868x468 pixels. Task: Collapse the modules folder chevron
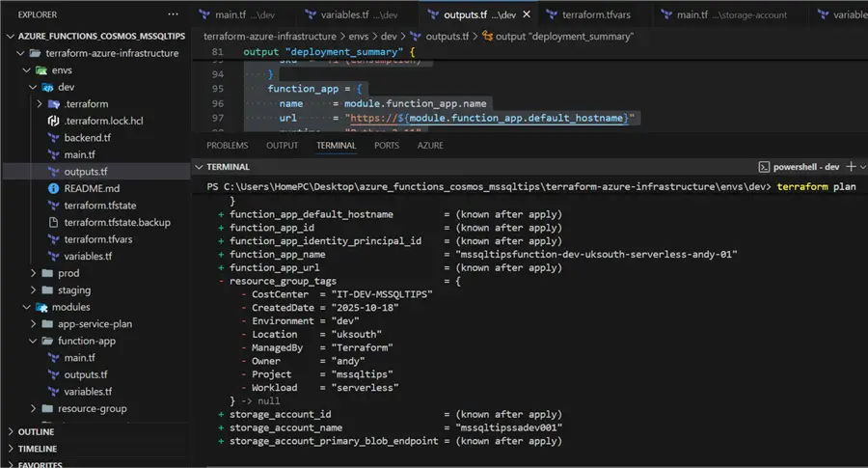[27, 307]
